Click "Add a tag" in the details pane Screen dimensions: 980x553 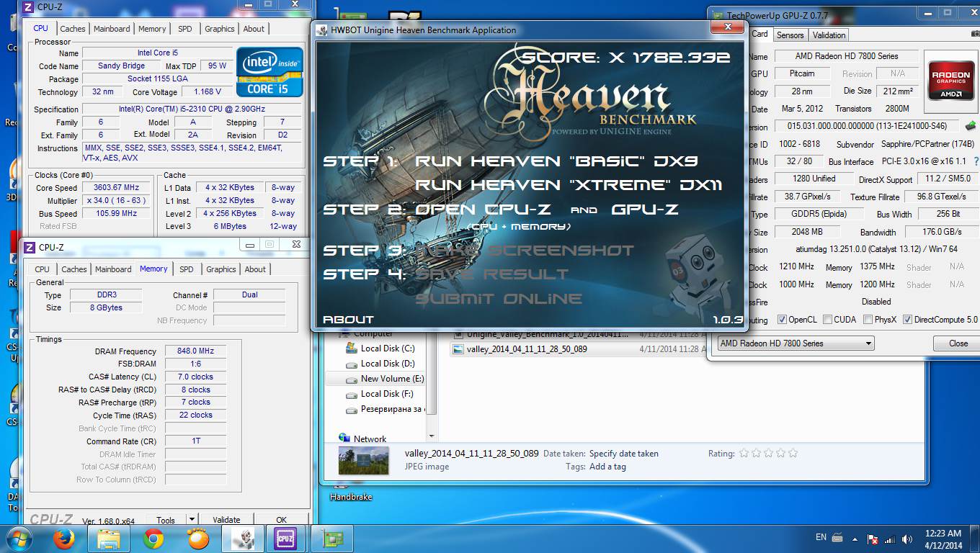click(607, 467)
